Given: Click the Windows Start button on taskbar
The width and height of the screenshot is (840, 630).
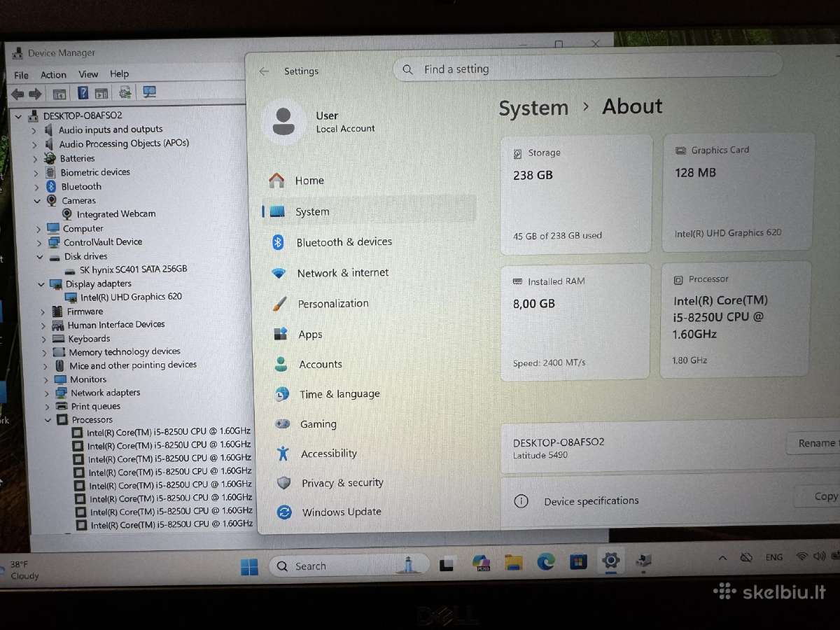Looking at the screenshot, I should tap(249, 566).
